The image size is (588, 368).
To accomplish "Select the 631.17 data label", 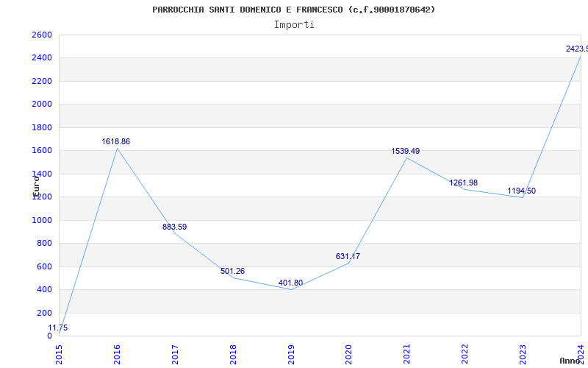I will 348,256.
